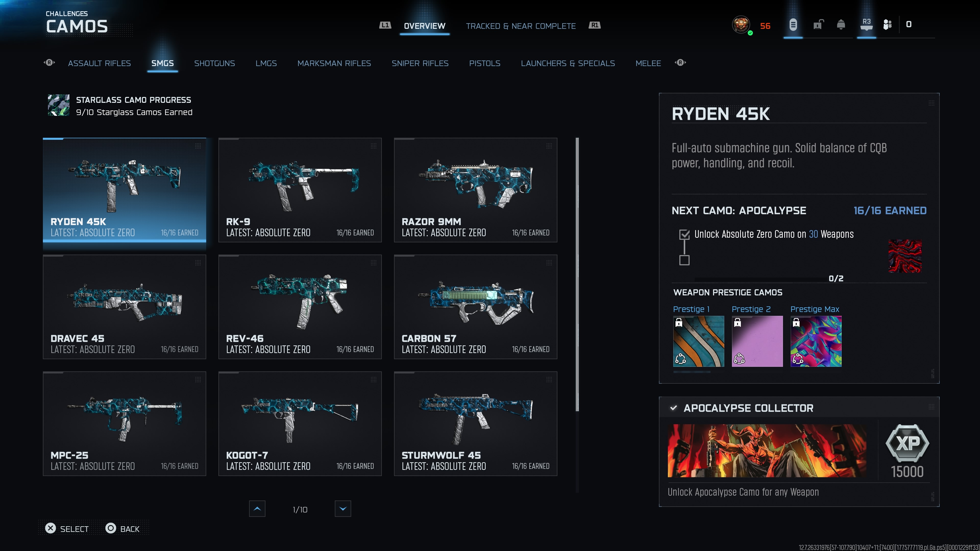Click the tracking icon on Prestige 2 camo
The width and height of the screenshot is (980, 551).
[739, 359]
